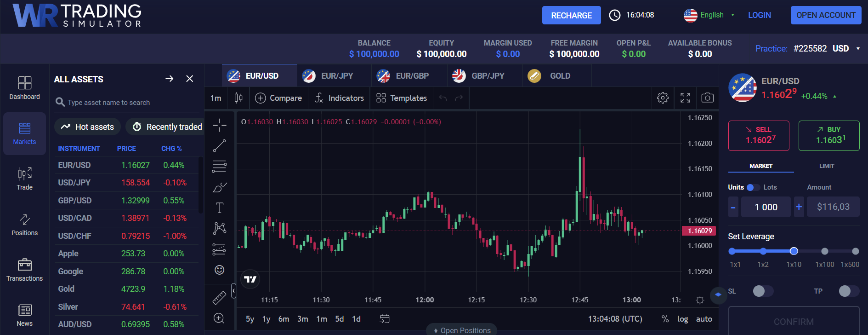Open the Compare symbol menu
This screenshot has height=335, width=868.
coord(278,98)
